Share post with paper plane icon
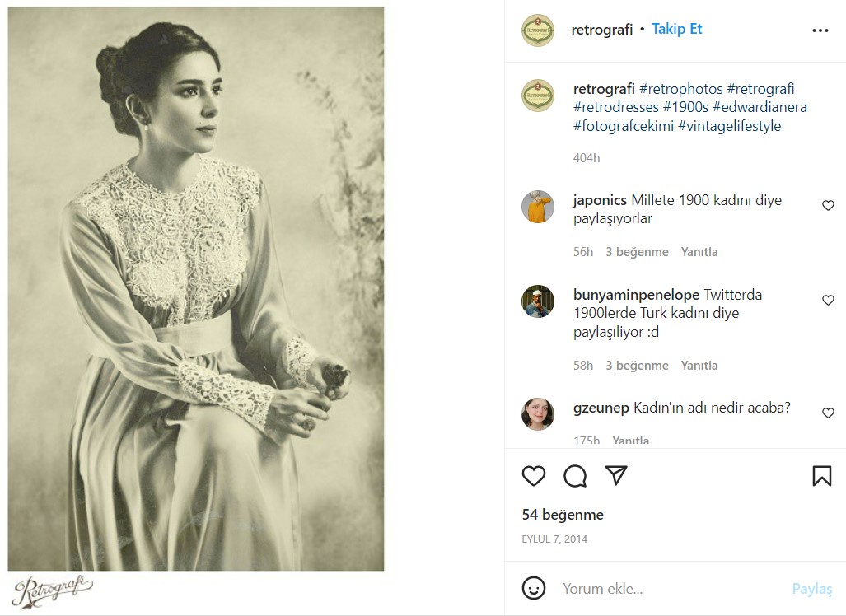 (616, 475)
